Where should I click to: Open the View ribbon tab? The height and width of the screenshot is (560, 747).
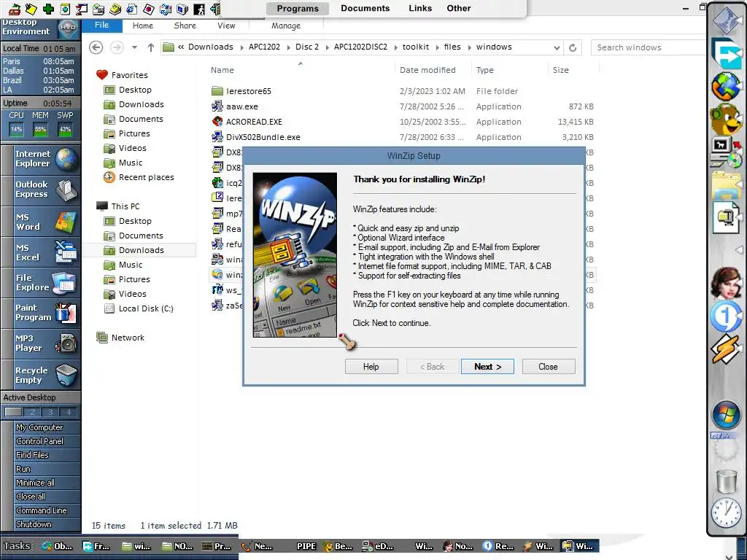tap(226, 26)
